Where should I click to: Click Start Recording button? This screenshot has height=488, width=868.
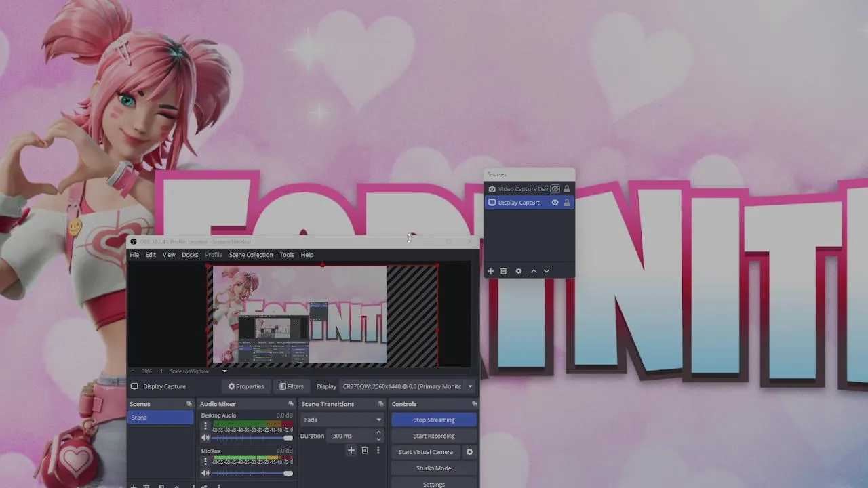point(434,436)
